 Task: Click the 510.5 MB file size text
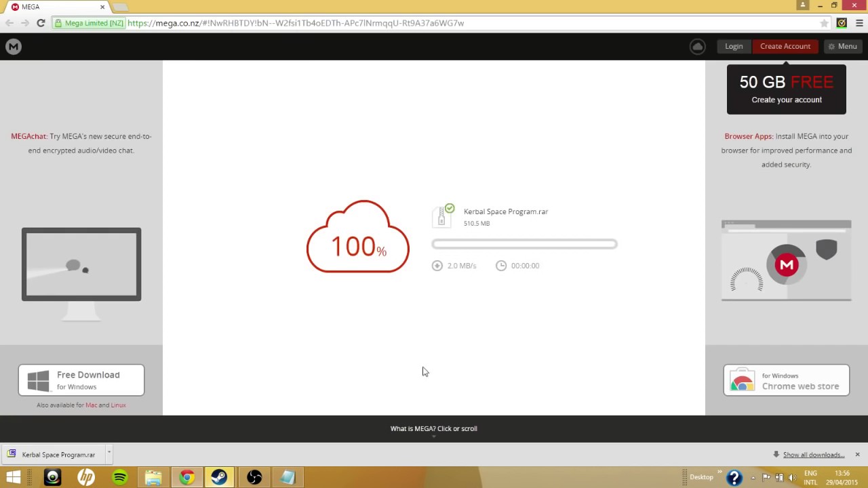(477, 224)
